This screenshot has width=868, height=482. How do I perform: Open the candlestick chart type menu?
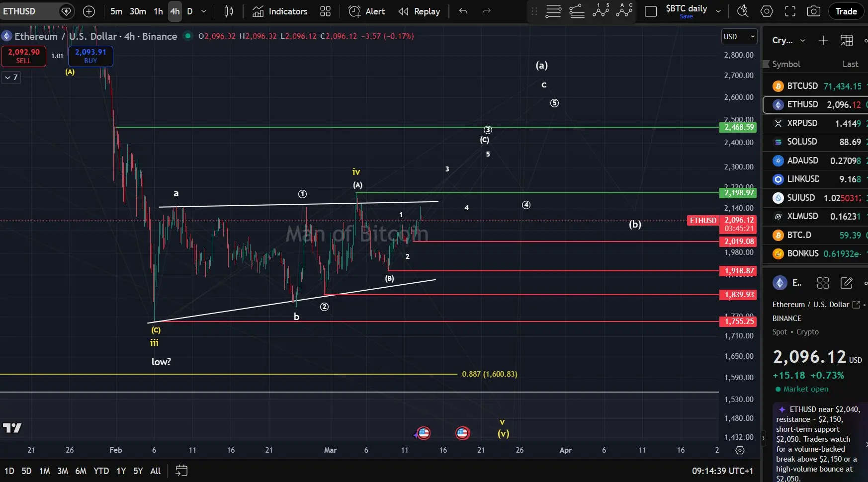click(x=229, y=11)
